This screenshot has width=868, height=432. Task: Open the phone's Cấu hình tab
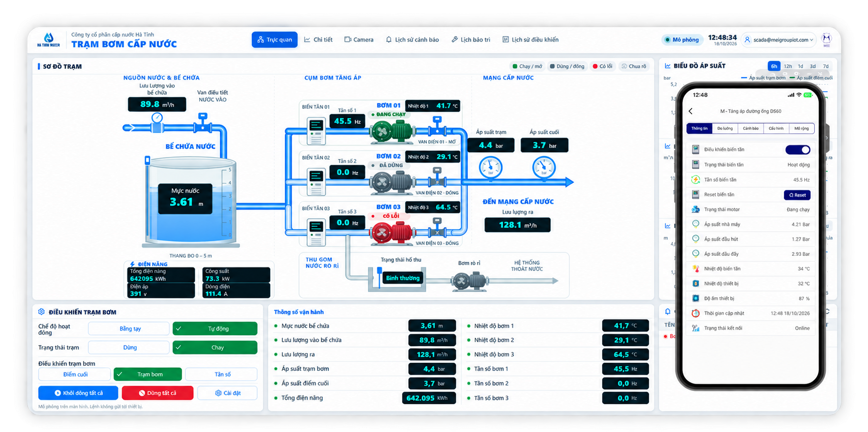[776, 128]
